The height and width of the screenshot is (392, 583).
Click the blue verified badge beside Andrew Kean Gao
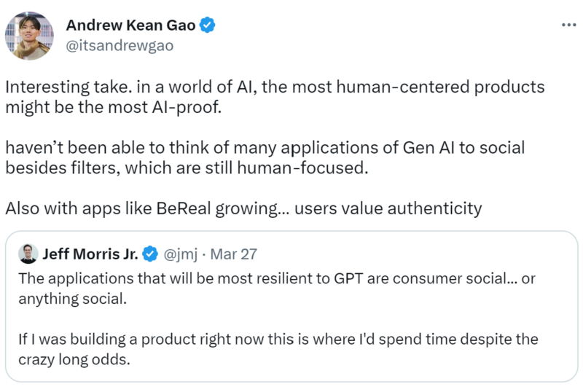207,26
